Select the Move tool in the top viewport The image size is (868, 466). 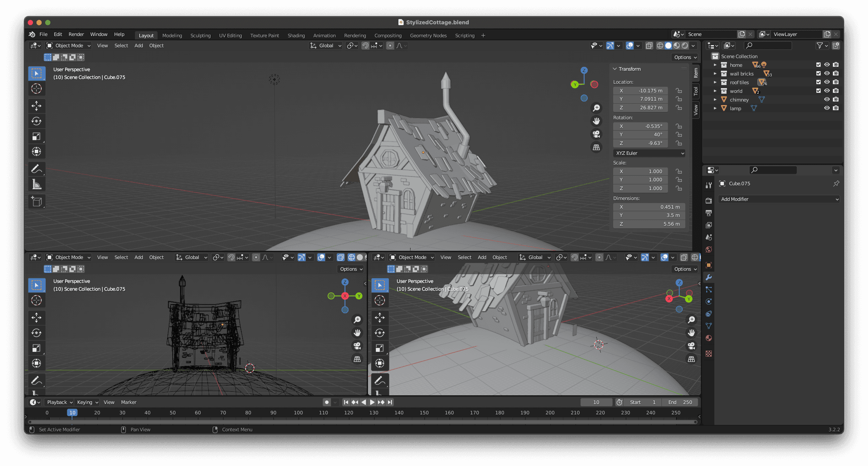37,106
